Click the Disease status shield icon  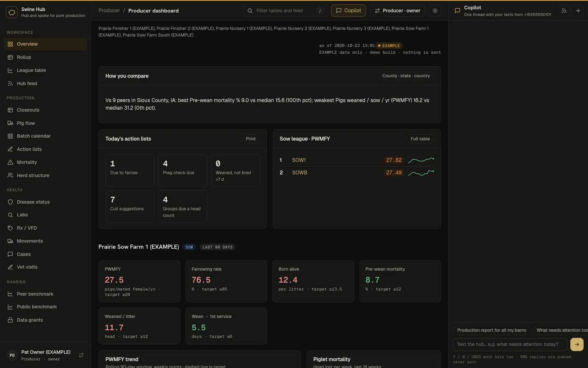click(x=10, y=202)
